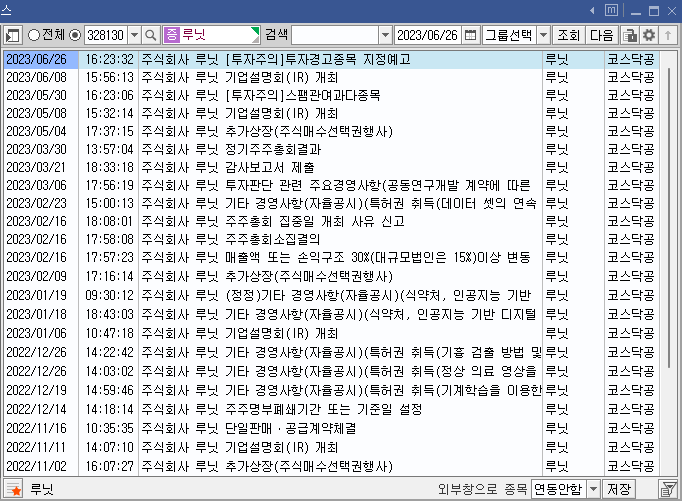
Task: Open the stock code history dropdown
Action: [x=135, y=35]
